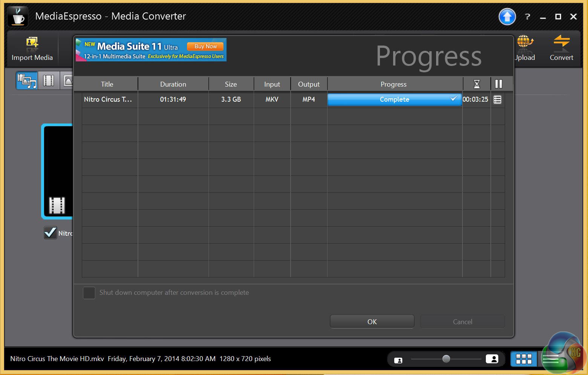Pause all conversions with pause icon
Screen dimensions: 588x375
(x=498, y=84)
